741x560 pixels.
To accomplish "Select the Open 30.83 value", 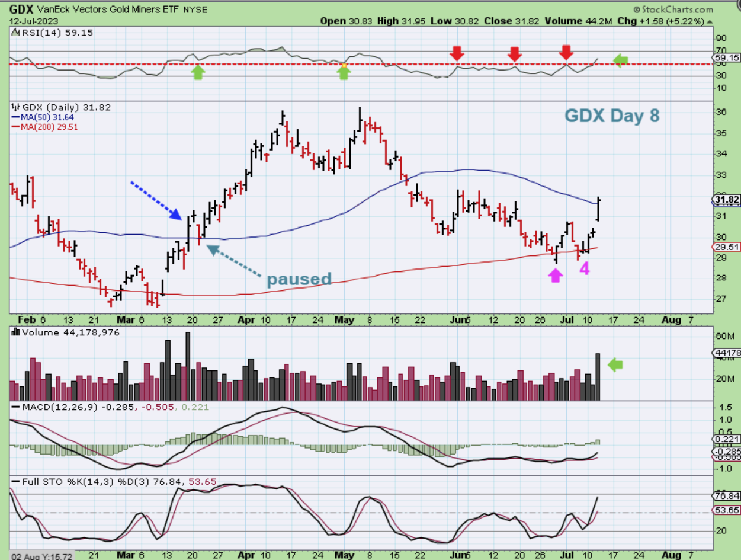I will pos(348,21).
